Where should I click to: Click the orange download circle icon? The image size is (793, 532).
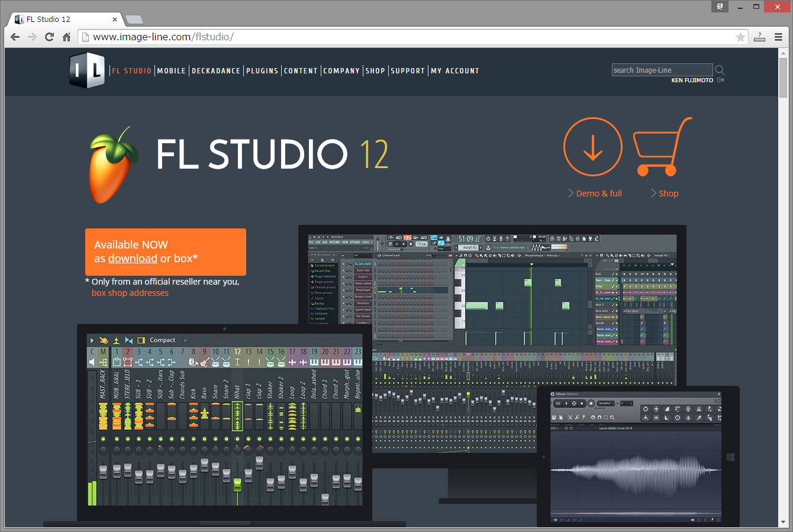pyautogui.click(x=592, y=147)
